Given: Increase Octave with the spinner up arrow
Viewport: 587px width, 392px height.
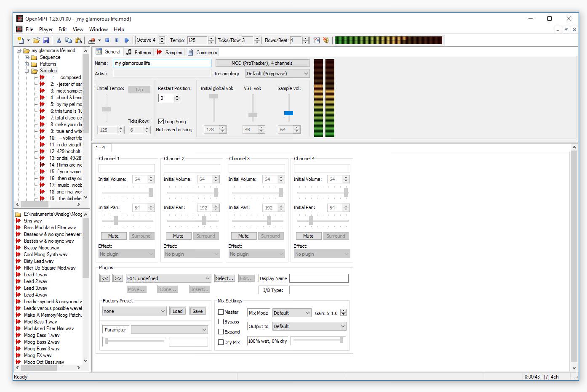Looking at the screenshot, I should [162, 38].
